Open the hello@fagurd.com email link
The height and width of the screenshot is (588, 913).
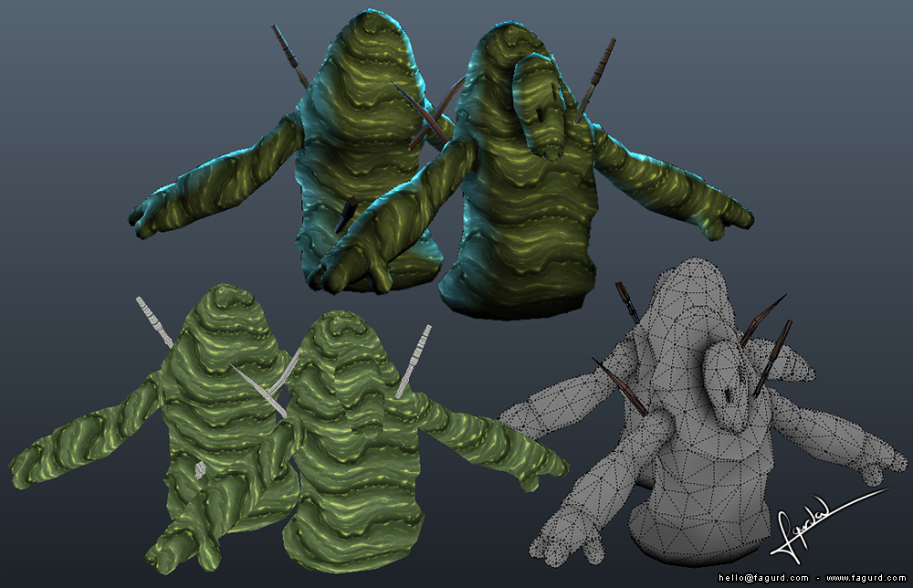click(x=763, y=578)
